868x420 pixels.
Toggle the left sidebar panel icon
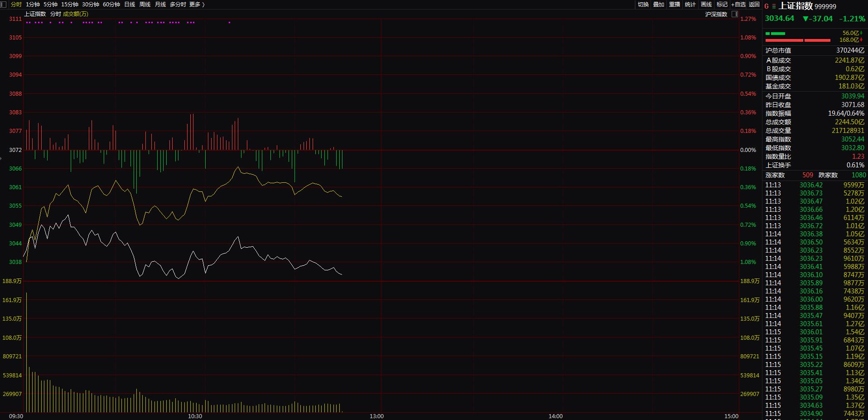tap(4, 5)
